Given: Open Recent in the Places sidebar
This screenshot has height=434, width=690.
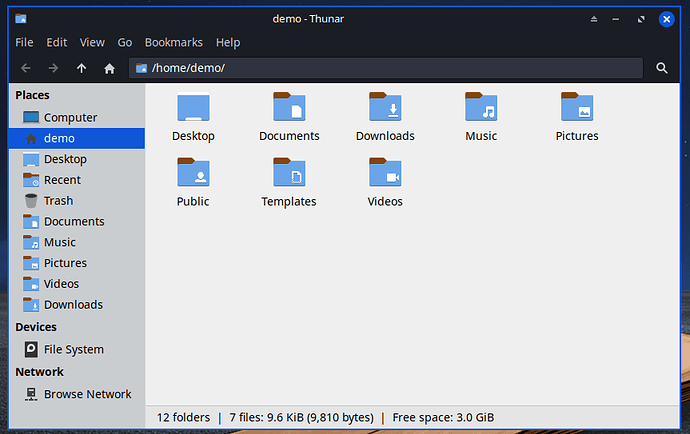Looking at the screenshot, I should pos(62,180).
